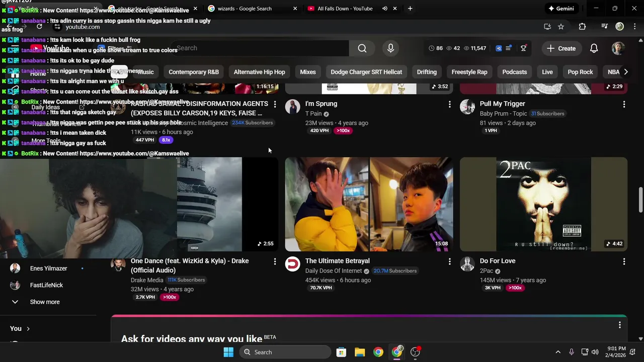Select the Alternative Hip Hop chip
The image size is (644, 362).
[x=259, y=72]
